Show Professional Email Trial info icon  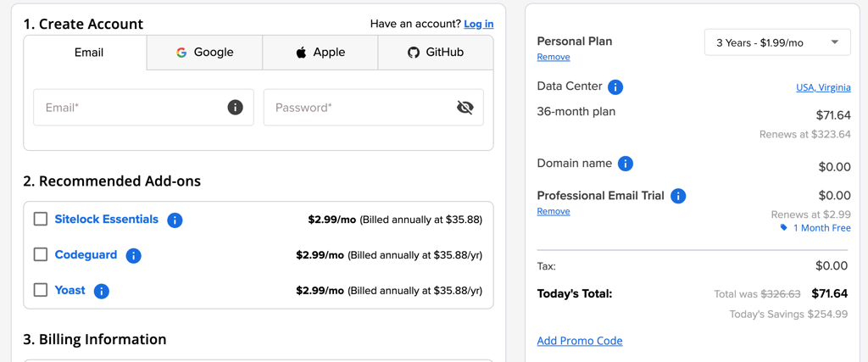(678, 196)
